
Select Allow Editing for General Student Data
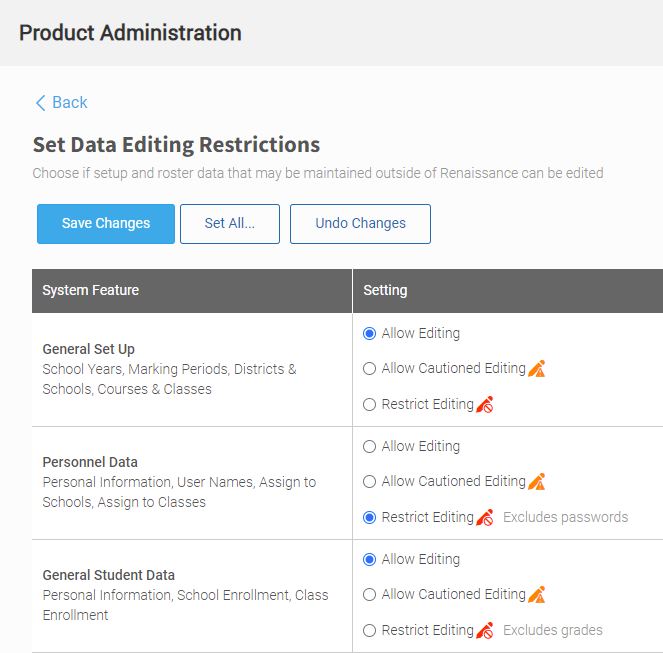369,560
